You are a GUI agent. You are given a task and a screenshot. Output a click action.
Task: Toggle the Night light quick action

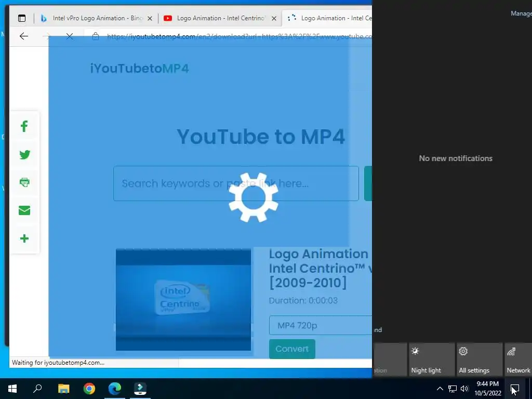coord(431,360)
